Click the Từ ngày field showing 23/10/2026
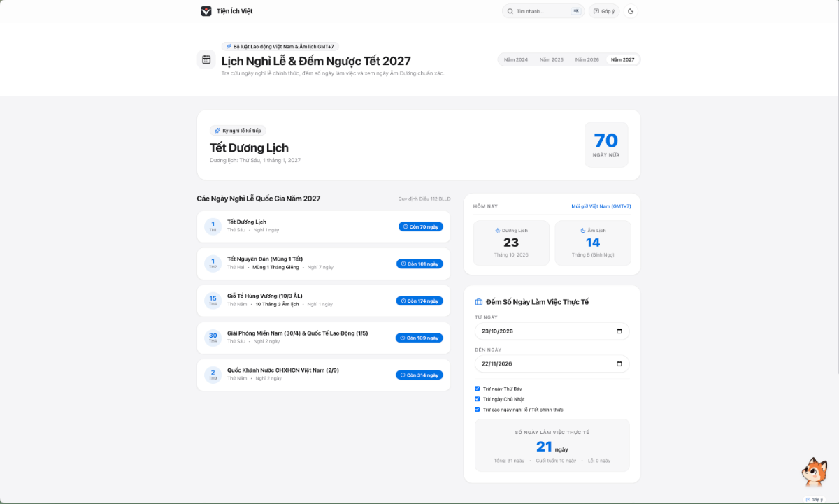This screenshot has height=504, width=839. tap(552, 331)
